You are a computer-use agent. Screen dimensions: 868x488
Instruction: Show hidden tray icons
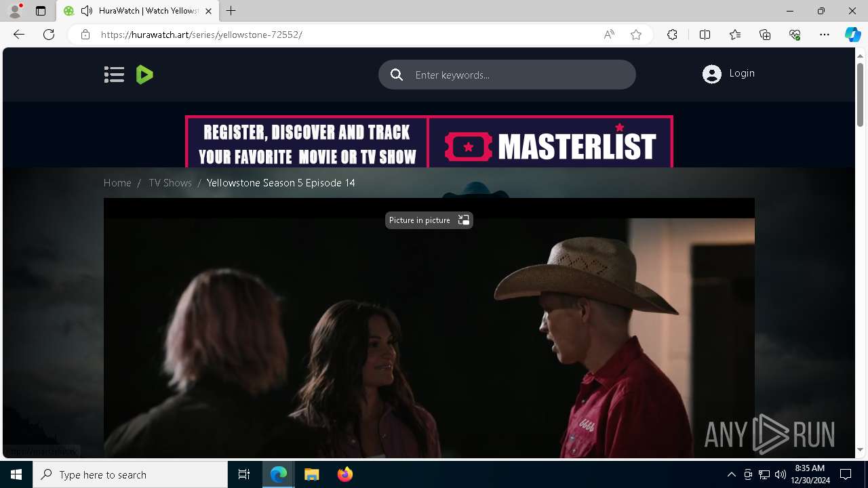pyautogui.click(x=731, y=474)
